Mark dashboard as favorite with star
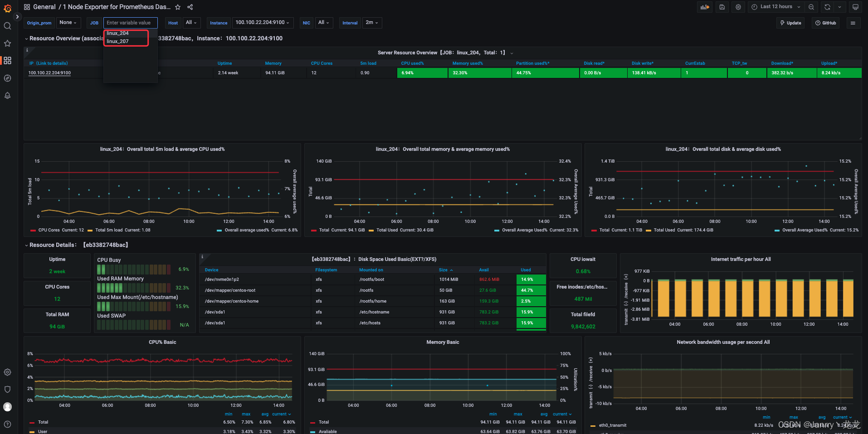Viewport: 868px width, 434px height. point(178,7)
